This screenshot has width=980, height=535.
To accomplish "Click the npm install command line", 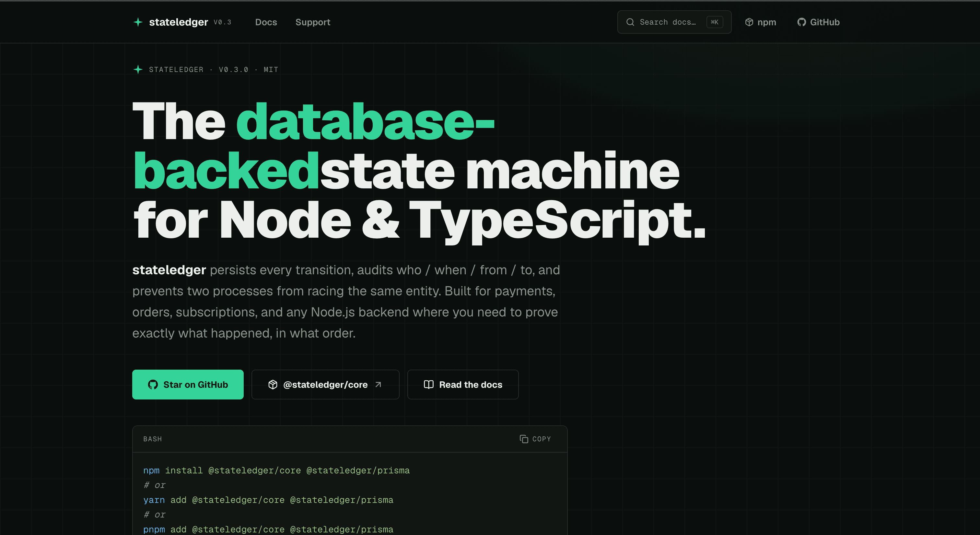I will (x=276, y=470).
